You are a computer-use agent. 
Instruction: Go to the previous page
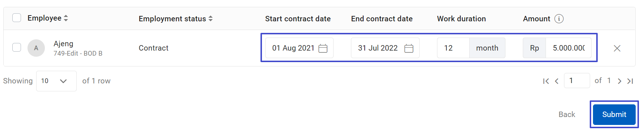point(557,81)
